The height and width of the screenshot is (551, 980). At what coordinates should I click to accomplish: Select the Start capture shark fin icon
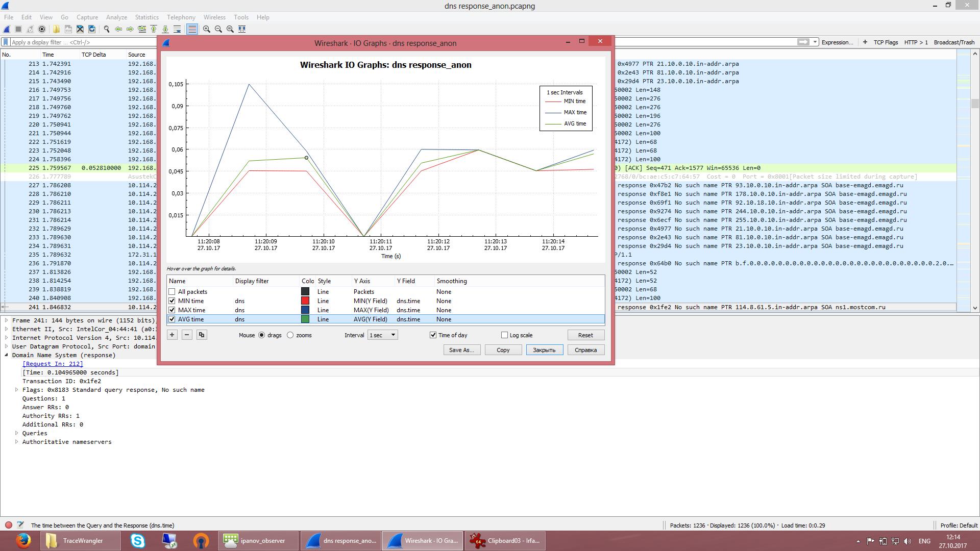(x=7, y=29)
